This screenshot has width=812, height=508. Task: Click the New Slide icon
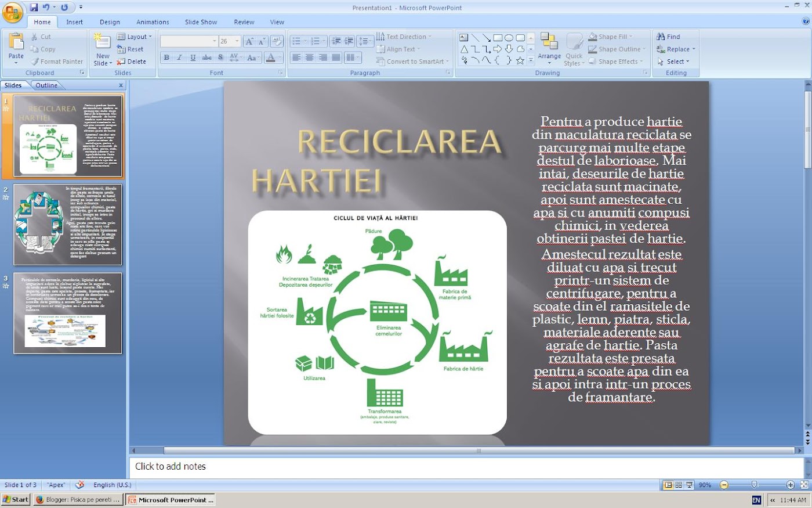tap(103, 41)
